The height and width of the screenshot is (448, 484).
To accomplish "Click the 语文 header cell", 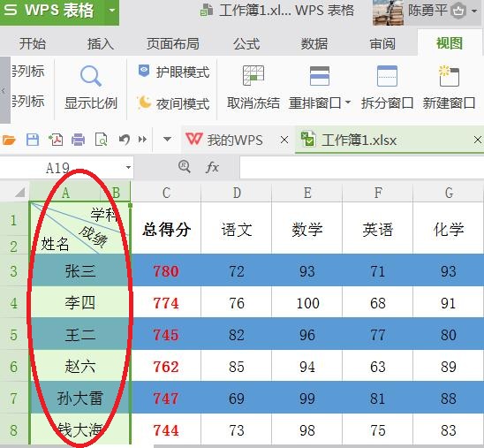I will pyautogui.click(x=237, y=229).
